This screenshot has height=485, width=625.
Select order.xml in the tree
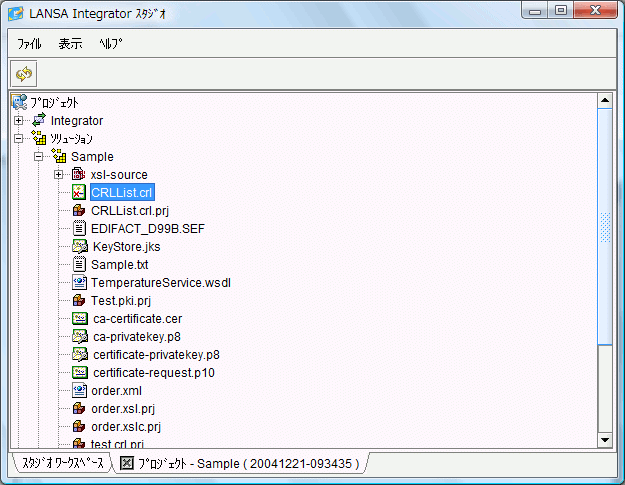(116, 391)
